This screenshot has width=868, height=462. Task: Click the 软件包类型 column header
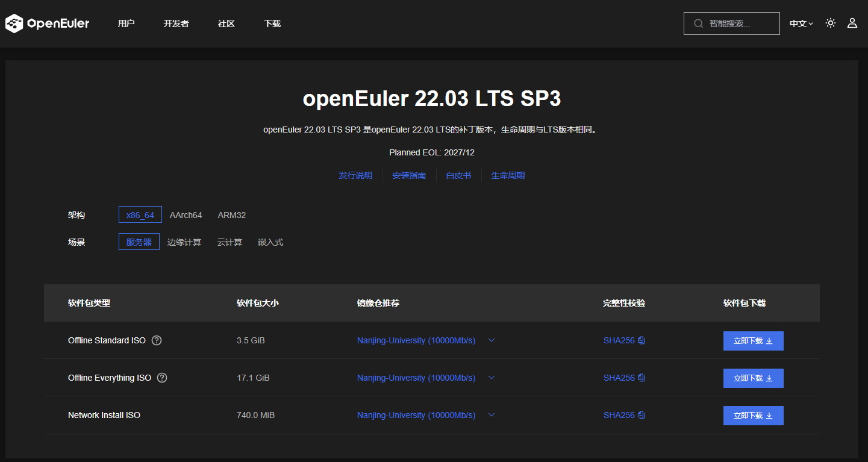click(x=89, y=303)
